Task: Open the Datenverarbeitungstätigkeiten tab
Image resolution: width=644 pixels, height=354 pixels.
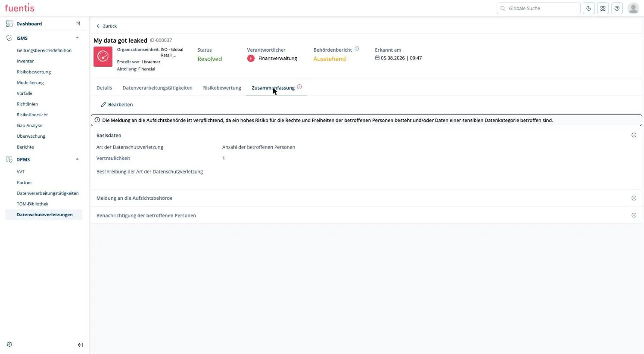Action: (158, 88)
